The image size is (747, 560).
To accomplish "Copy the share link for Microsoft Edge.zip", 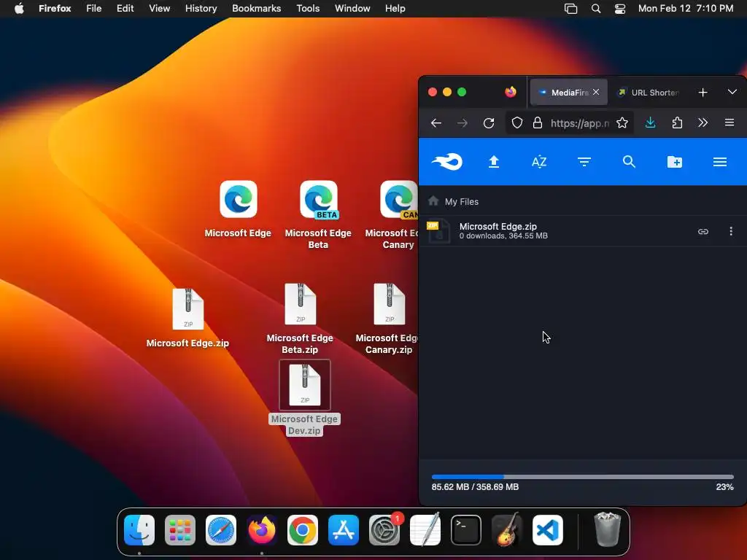I will [x=703, y=231].
